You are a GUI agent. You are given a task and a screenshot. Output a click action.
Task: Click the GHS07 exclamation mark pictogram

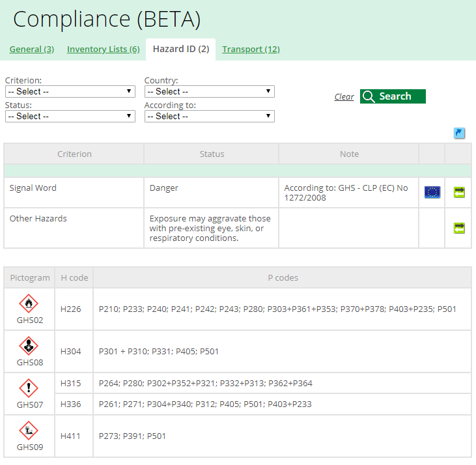(29, 388)
